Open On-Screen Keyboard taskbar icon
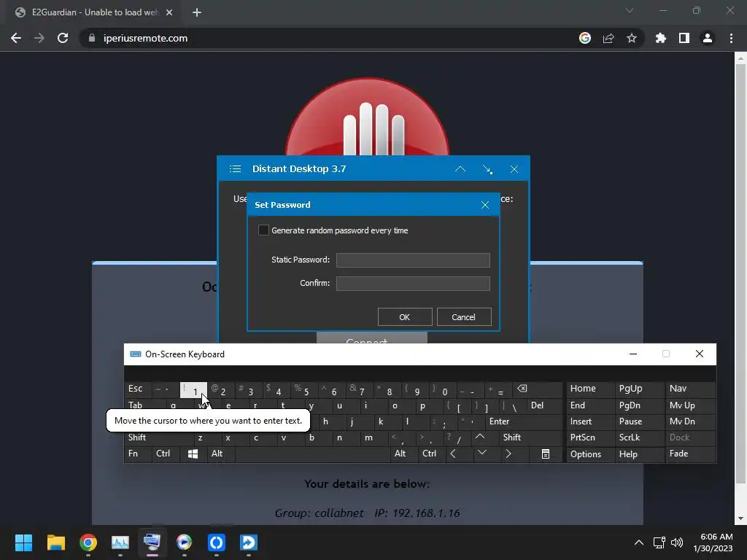Screen dimensions: 747x560 click(152, 542)
